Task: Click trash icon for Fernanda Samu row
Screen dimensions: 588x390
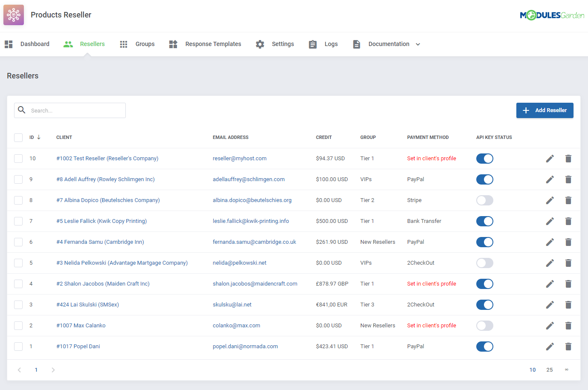Action: 568,242
